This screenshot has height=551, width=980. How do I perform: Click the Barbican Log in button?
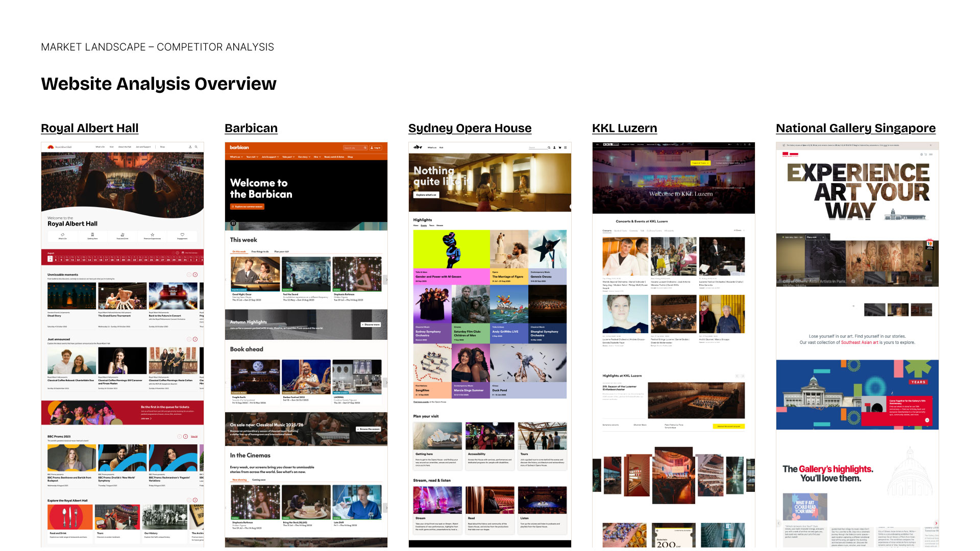[x=375, y=147]
